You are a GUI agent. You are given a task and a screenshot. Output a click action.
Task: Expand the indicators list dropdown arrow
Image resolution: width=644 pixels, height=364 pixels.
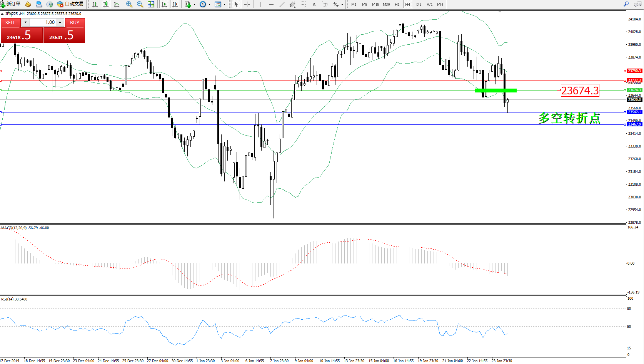click(194, 5)
